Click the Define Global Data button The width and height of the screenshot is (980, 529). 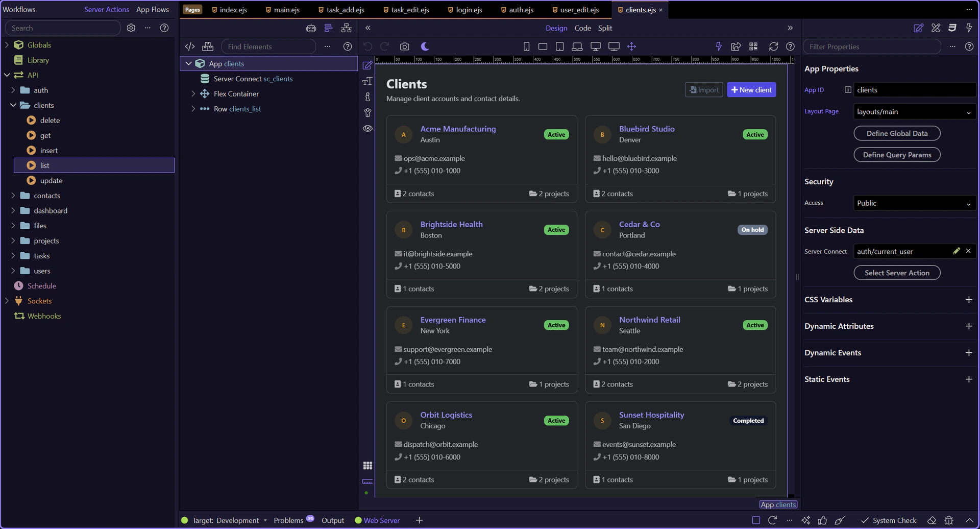click(897, 133)
